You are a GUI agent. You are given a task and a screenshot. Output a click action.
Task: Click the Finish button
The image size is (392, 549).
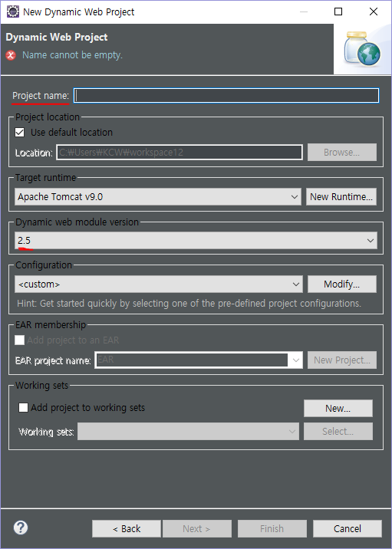coord(272,529)
